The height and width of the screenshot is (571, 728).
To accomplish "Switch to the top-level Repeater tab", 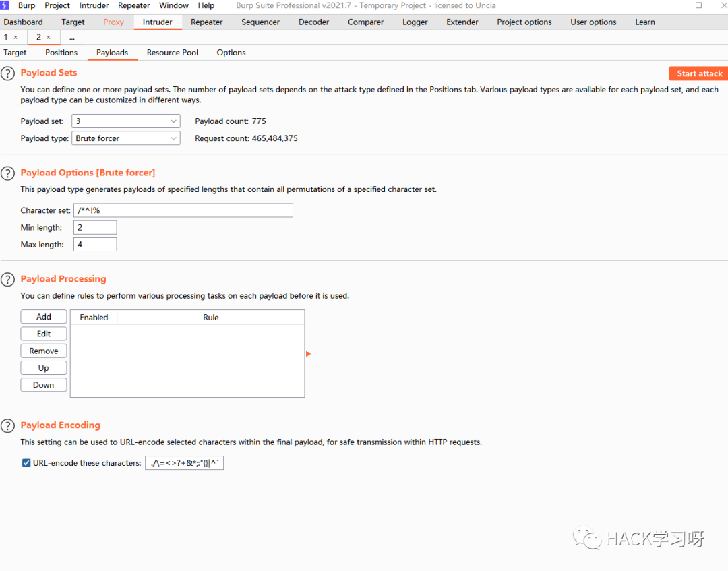I will (x=207, y=22).
